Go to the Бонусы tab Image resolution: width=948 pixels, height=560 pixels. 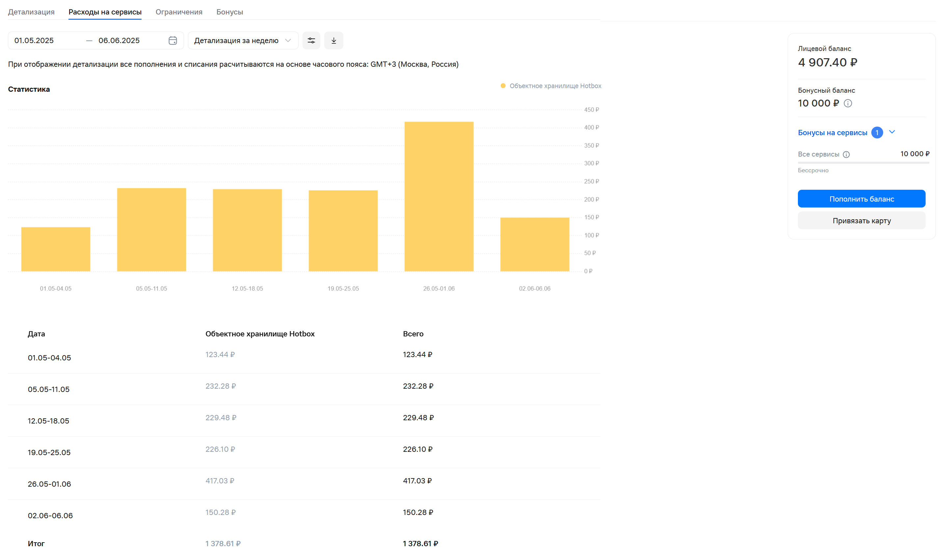(230, 12)
